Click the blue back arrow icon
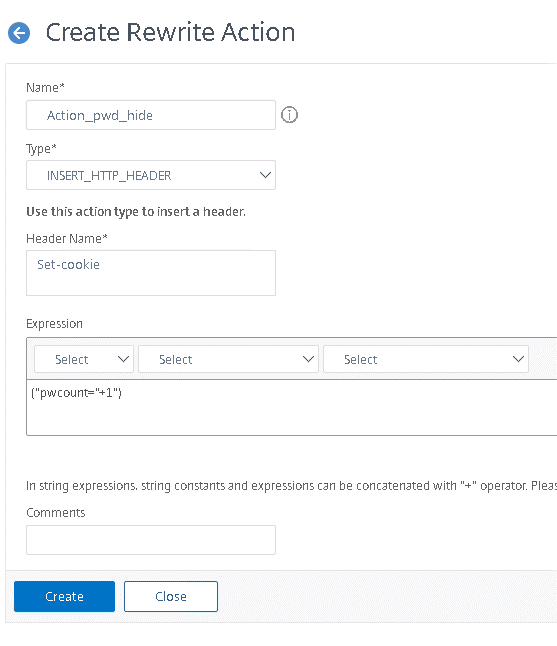This screenshot has width=557, height=646. [19, 33]
